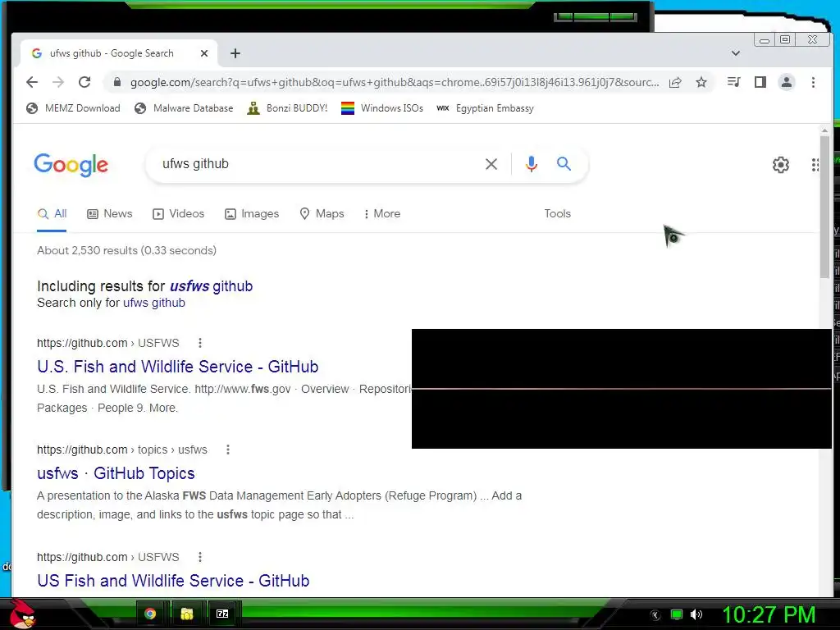Open the Windows ISOs bookmark

[382, 108]
